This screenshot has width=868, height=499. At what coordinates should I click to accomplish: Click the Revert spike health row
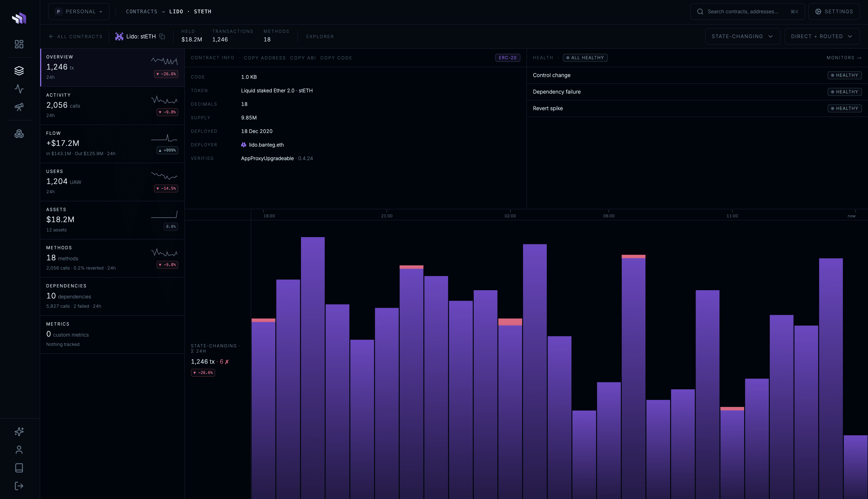tap(697, 108)
